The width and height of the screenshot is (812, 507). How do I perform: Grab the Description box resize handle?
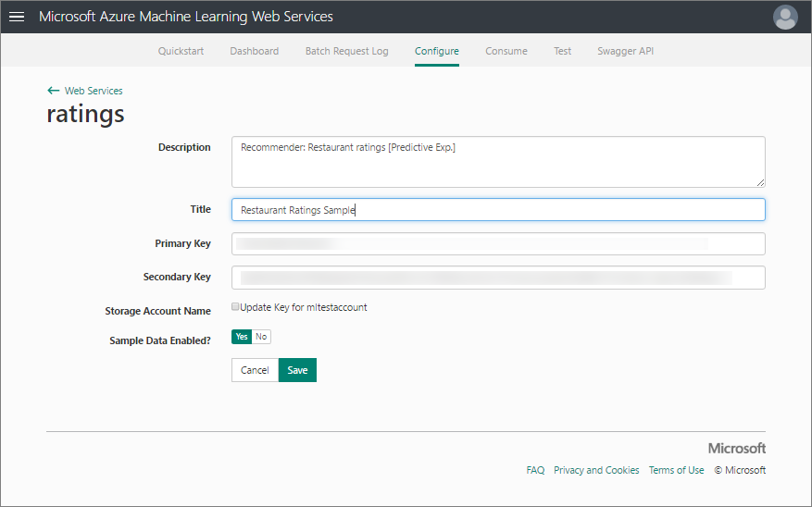tap(760, 182)
